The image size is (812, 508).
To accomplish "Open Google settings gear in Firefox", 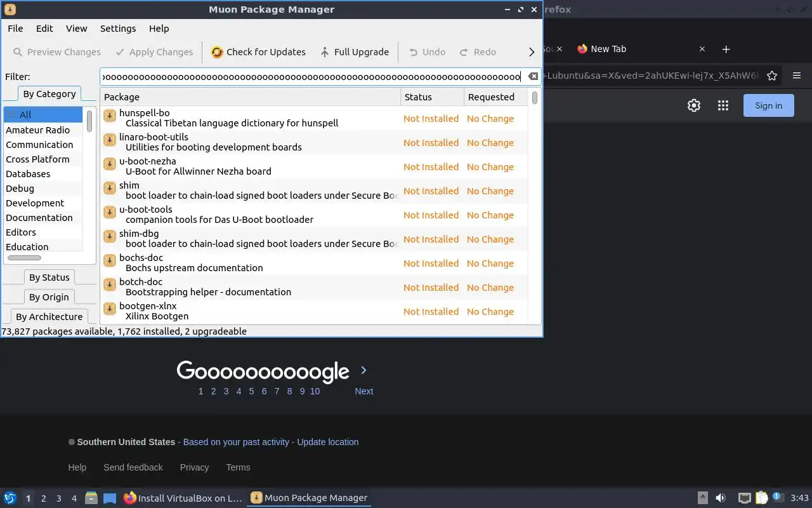I will click(694, 105).
